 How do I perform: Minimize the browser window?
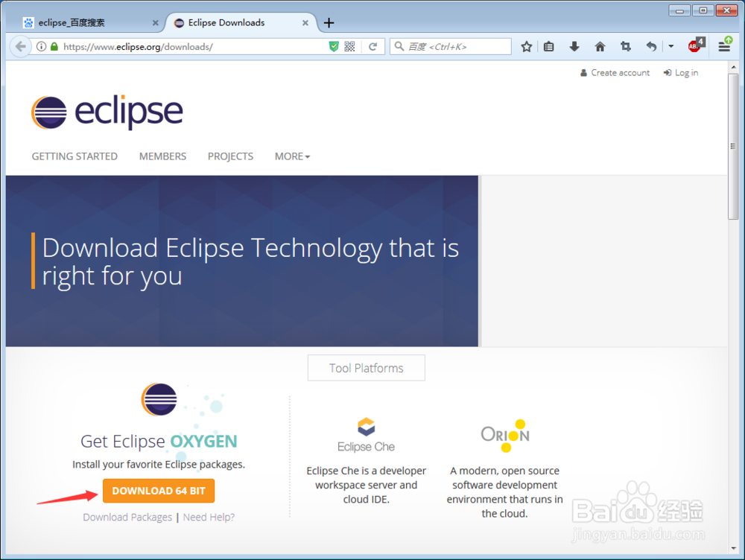point(680,10)
